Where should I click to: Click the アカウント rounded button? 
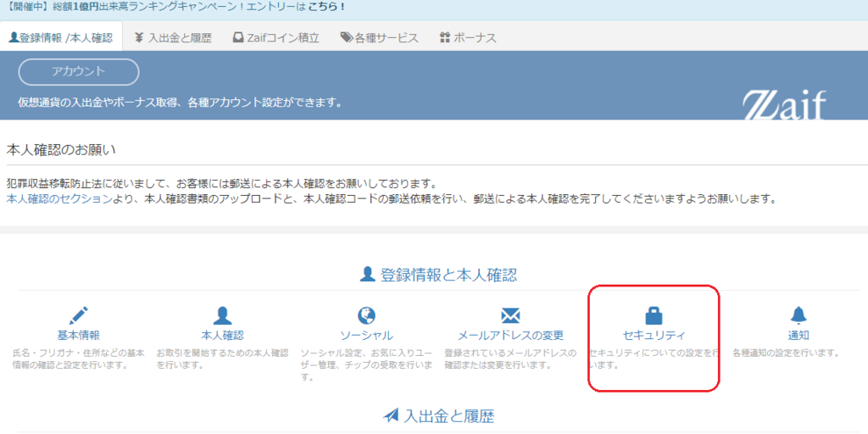click(x=79, y=72)
